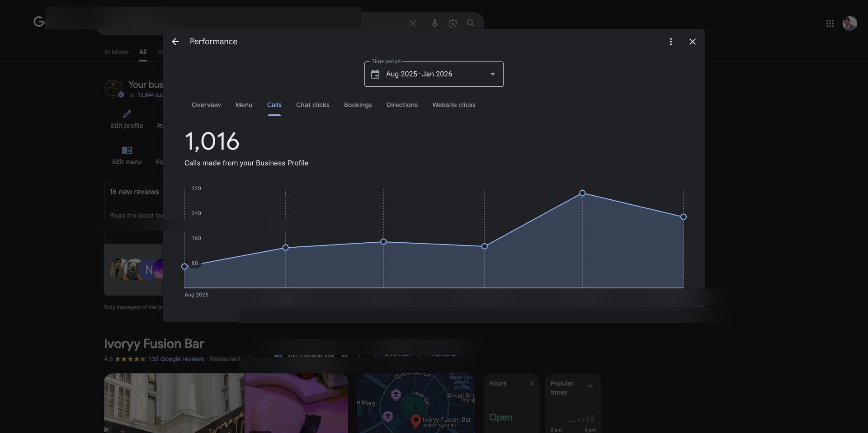The image size is (868, 433).
Task: Select the Calls tab
Action: point(274,105)
